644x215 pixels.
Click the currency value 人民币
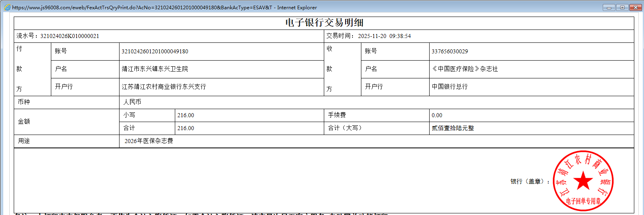132,102
